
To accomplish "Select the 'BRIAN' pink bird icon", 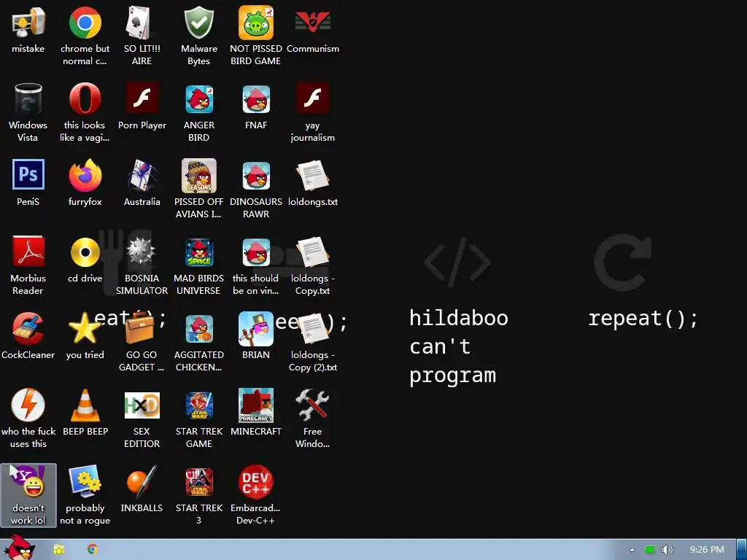I will click(x=256, y=329).
